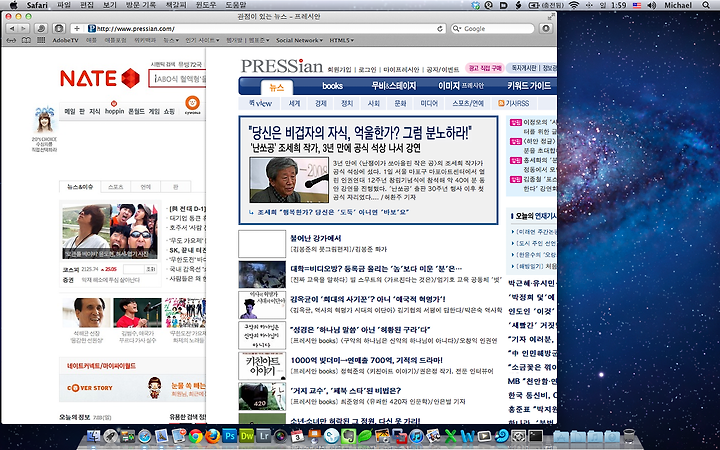Click the 로그인 link on Pressian

pos(367,70)
